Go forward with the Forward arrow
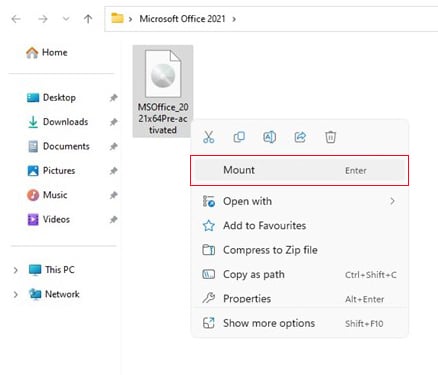 tap(43, 19)
